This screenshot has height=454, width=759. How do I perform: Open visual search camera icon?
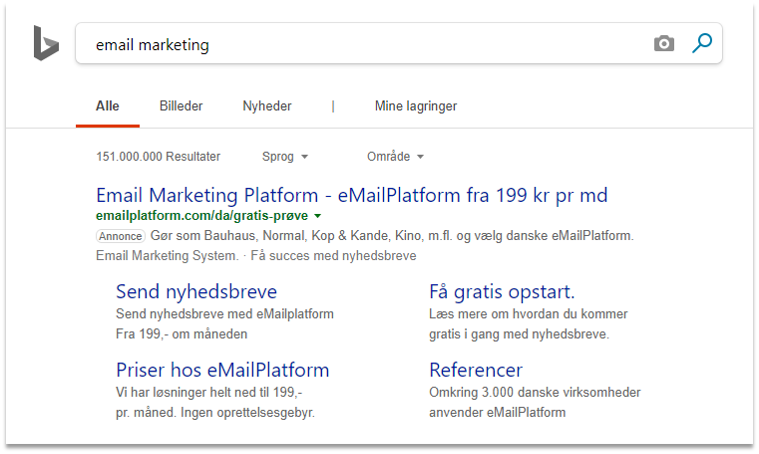tap(664, 44)
